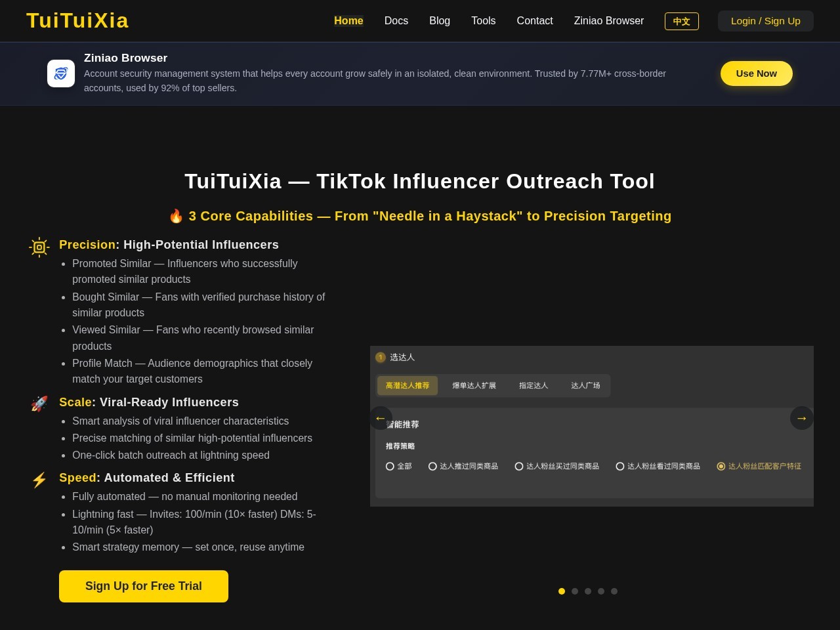Jump to the second carousel dot
840x630 pixels.
(x=575, y=591)
